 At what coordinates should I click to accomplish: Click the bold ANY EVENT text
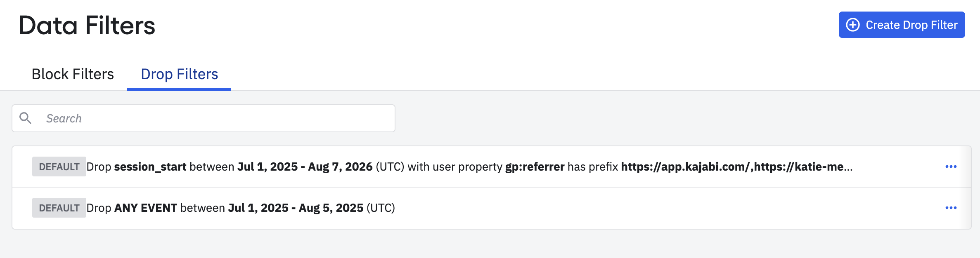coord(146,208)
